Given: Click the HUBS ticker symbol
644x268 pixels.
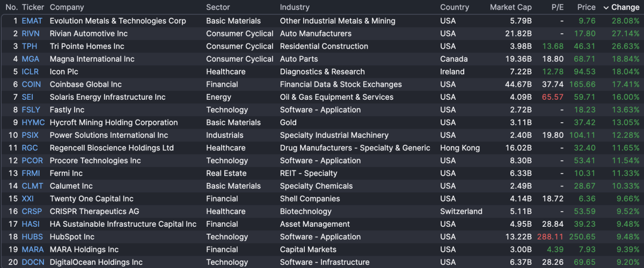Looking at the screenshot, I should [32, 237].
